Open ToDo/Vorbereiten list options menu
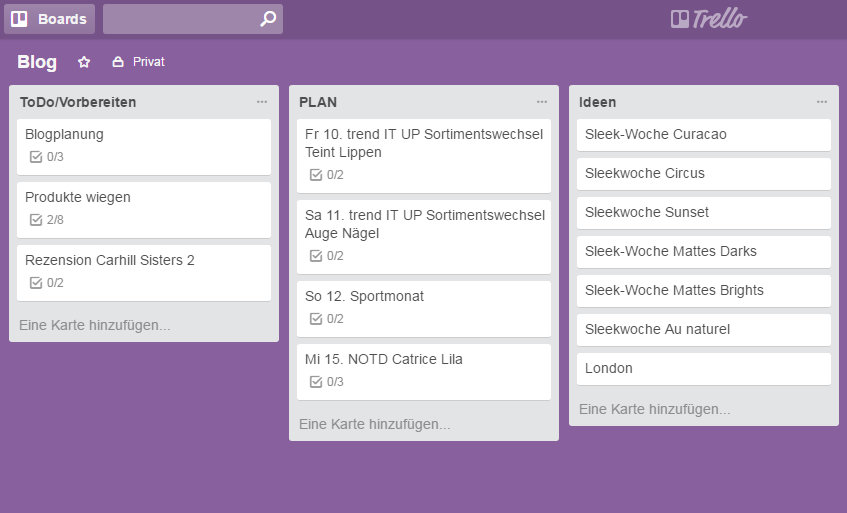This screenshot has height=513, width=847. [x=262, y=102]
